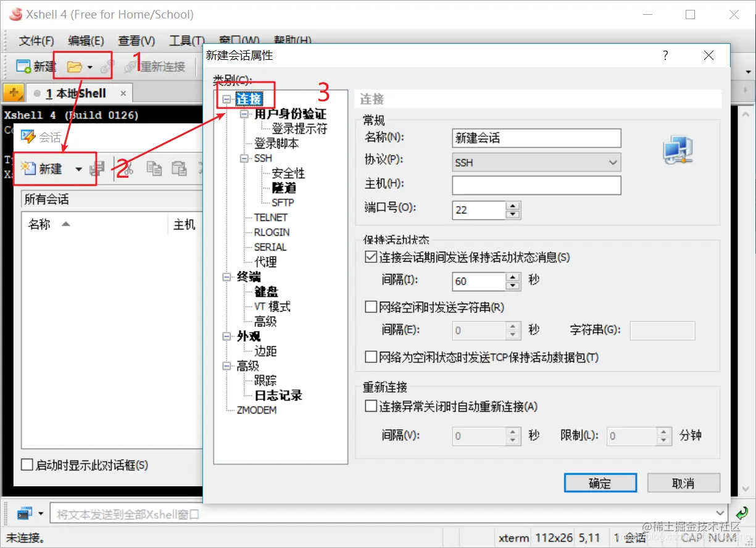The height and width of the screenshot is (548, 756).
Task: Select VT 模式 in the tree
Action: click(272, 307)
